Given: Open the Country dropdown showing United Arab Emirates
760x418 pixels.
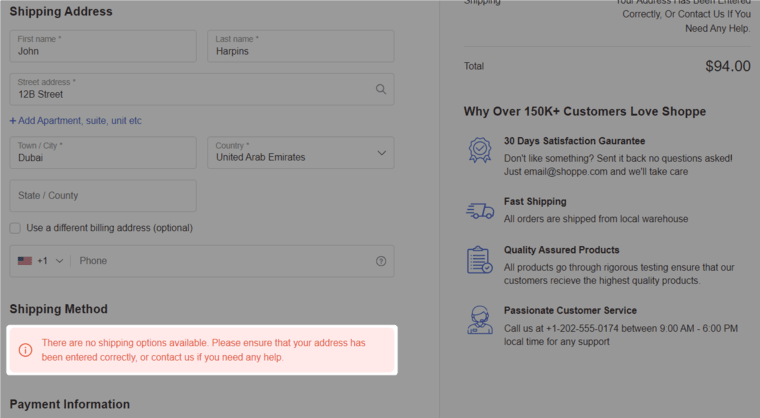Looking at the screenshot, I should (x=301, y=153).
